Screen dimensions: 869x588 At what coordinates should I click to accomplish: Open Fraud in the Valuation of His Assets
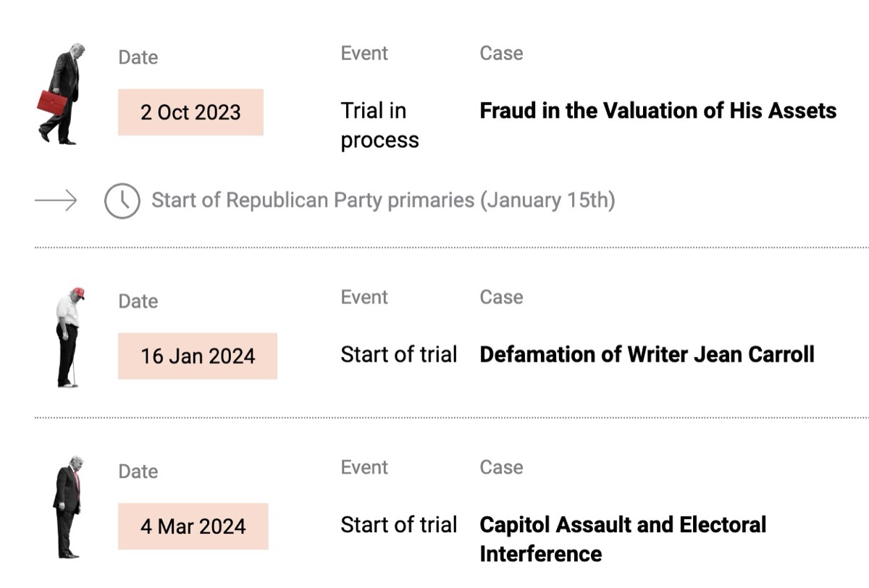tap(658, 111)
